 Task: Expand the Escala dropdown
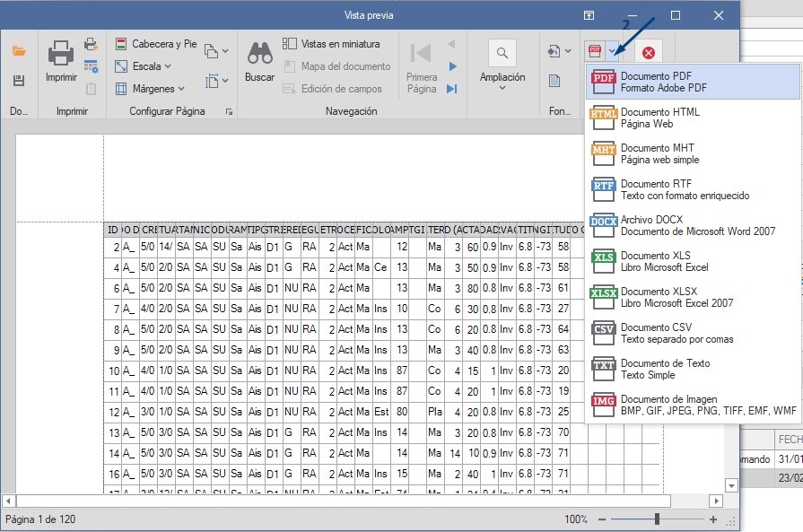146,66
